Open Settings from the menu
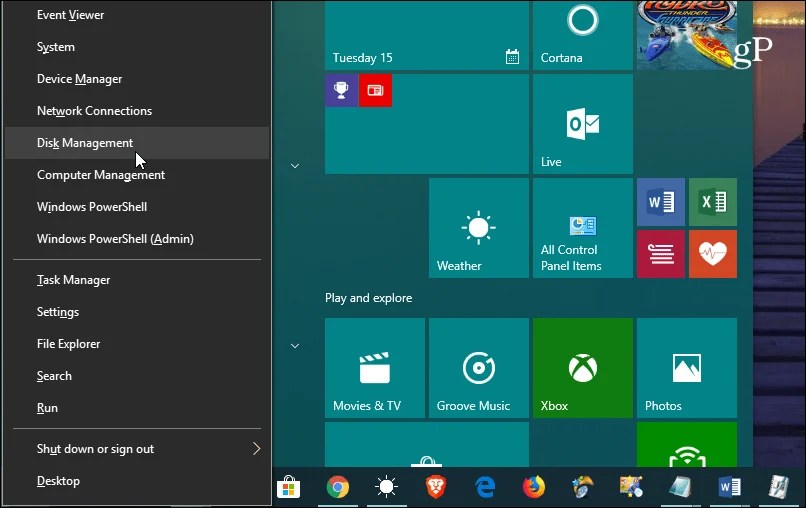The image size is (806, 508). click(x=137, y=312)
